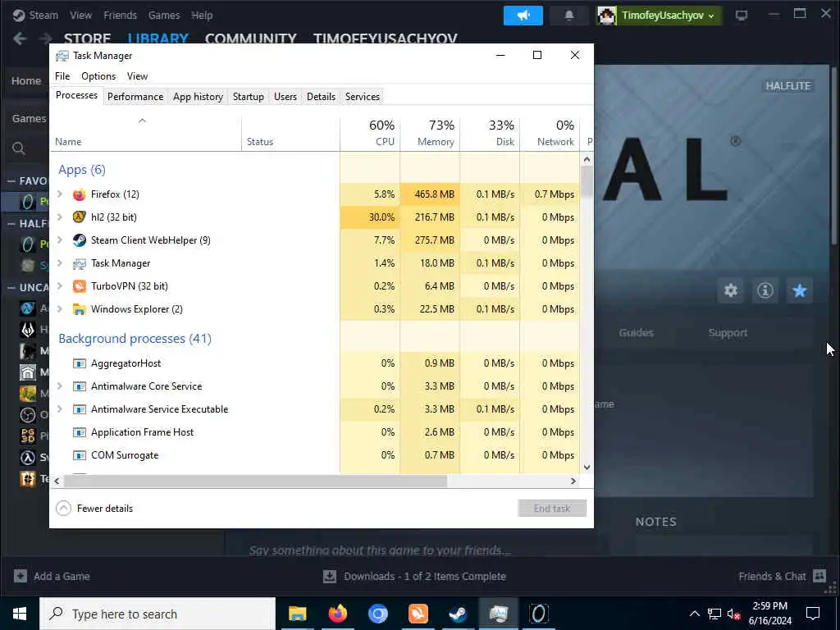Click Steam library search magnifier icon
The width and height of the screenshot is (840, 630).
coord(19,148)
